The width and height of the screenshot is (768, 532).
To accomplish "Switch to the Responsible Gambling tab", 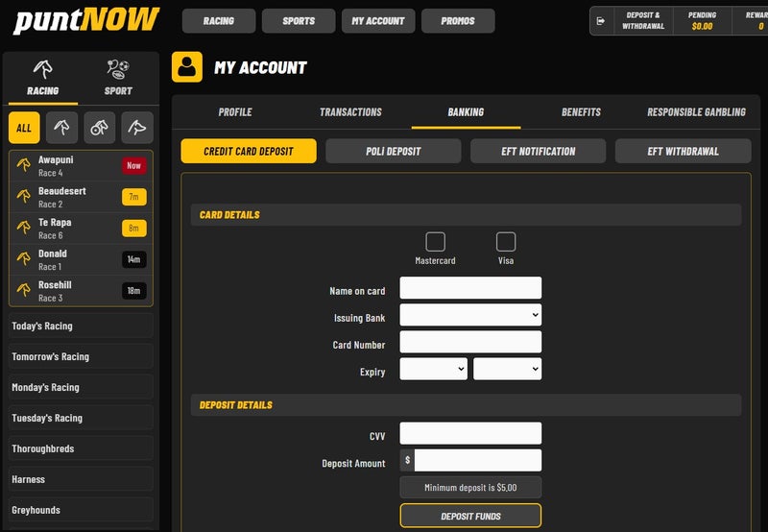I will tap(697, 112).
